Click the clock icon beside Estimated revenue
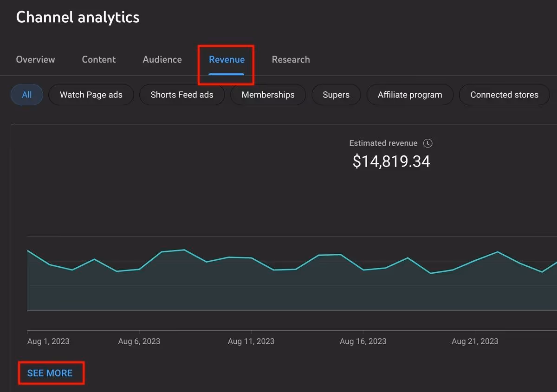 click(427, 143)
